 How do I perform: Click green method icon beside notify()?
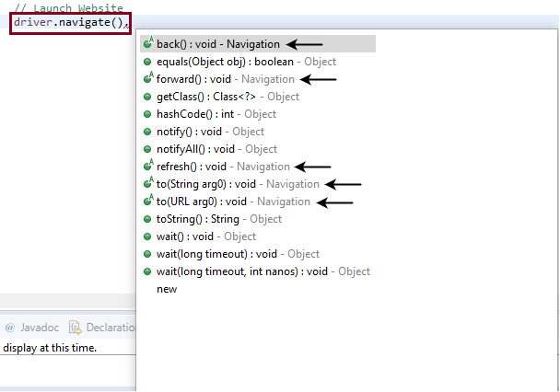pyautogui.click(x=147, y=132)
